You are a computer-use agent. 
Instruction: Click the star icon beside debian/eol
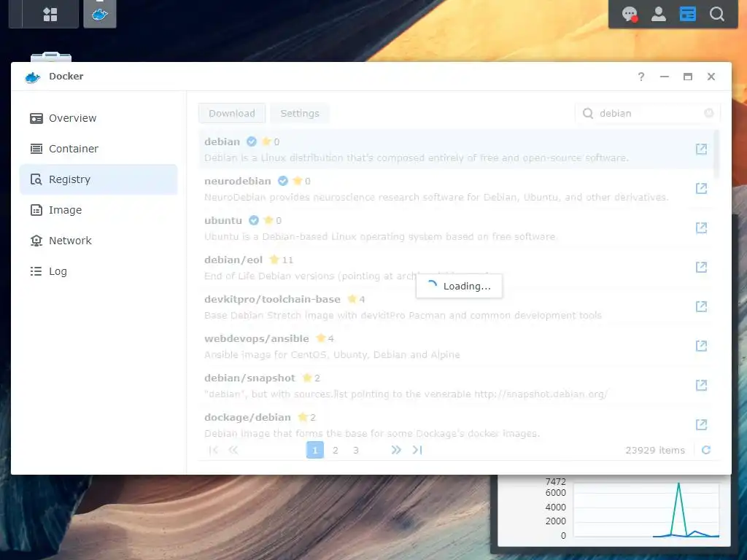point(274,260)
